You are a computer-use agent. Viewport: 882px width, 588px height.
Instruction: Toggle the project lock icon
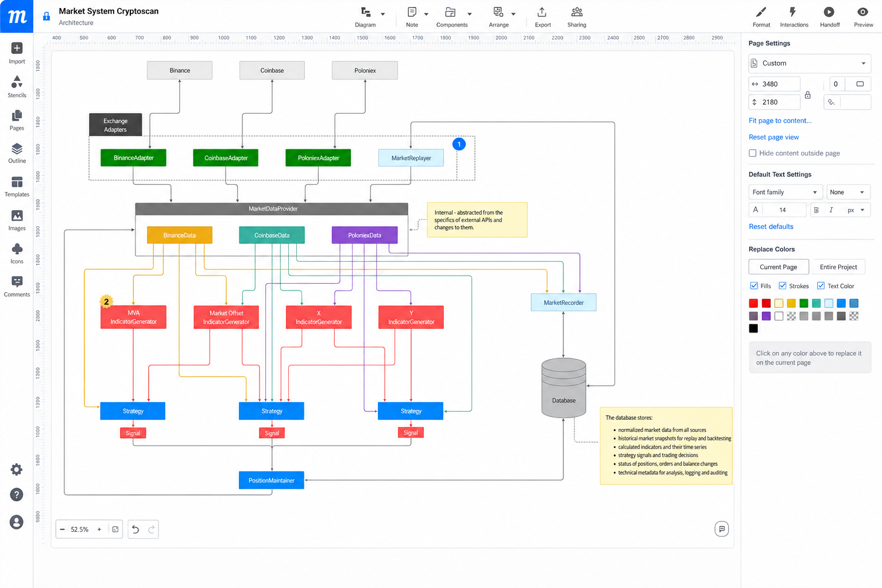coord(47,17)
